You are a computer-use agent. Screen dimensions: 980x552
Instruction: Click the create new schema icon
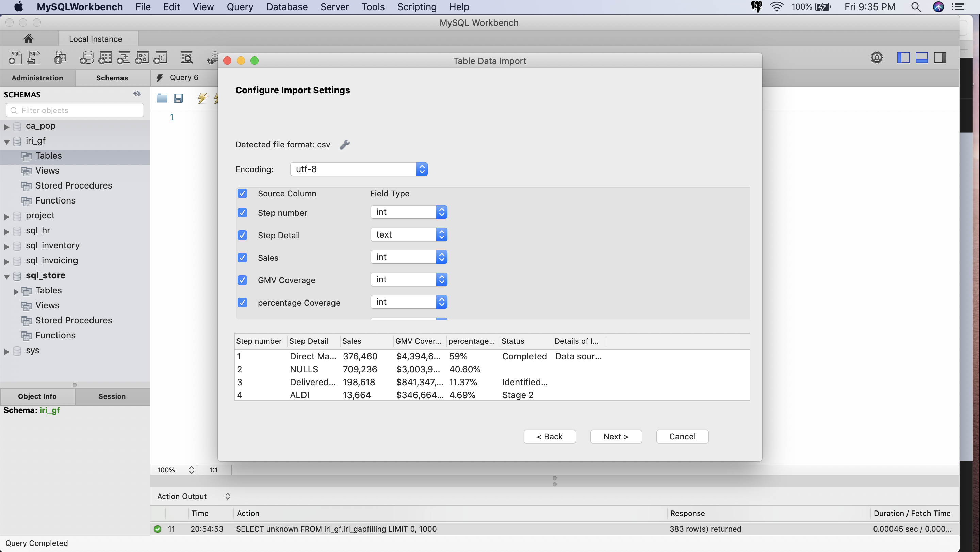(87, 58)
